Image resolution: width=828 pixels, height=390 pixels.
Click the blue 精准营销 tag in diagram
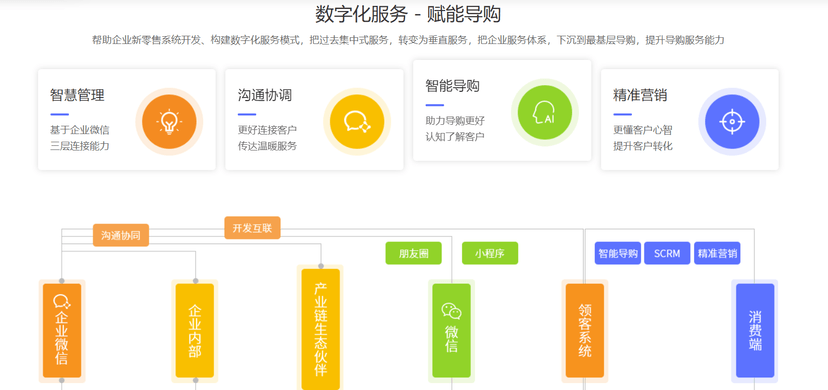point(717,253)
